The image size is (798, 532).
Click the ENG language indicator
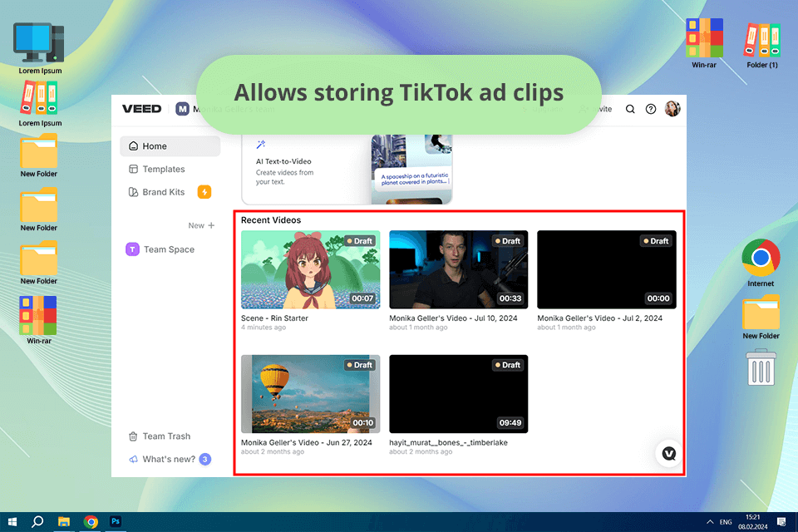[x=726, y=522]
